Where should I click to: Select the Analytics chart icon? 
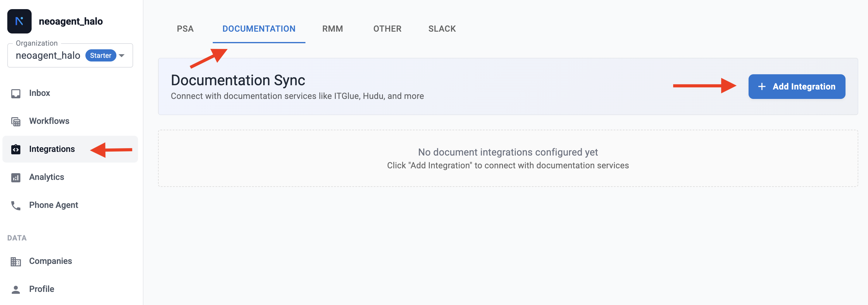tap(16, 177)
